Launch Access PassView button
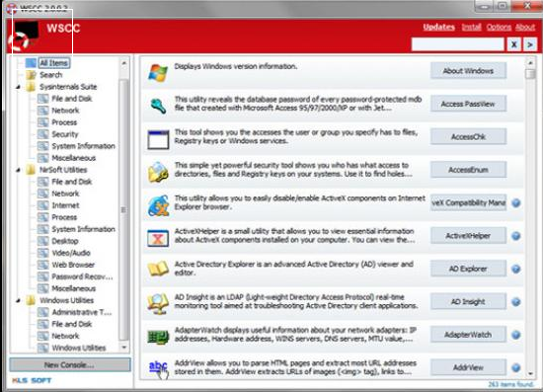 point(468,104)
